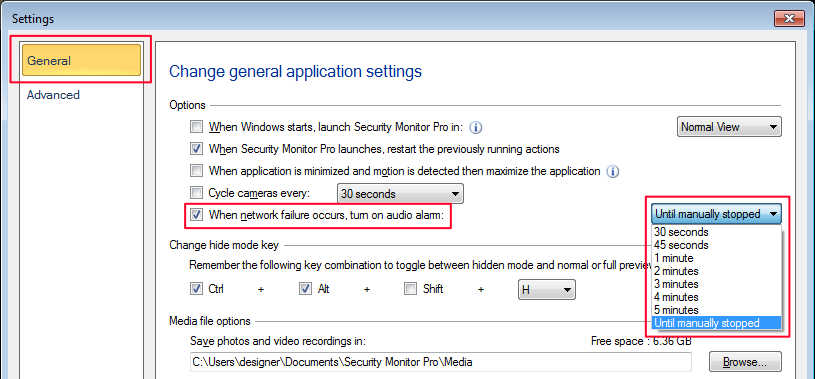Click info icon beside Windows starts launch option
Image resolution: width=815 pixels, height=379 pixels.
pyautogui.click(x=476, y=127)
